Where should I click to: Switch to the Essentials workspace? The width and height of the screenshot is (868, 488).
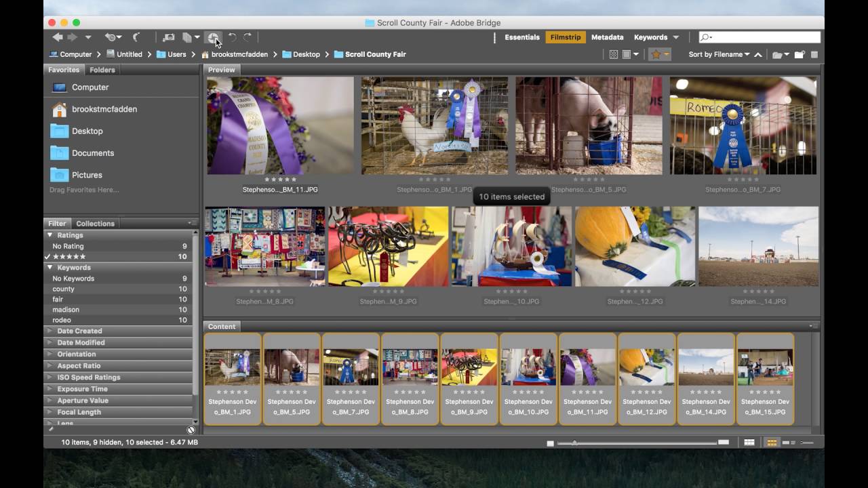coord(522,37)
